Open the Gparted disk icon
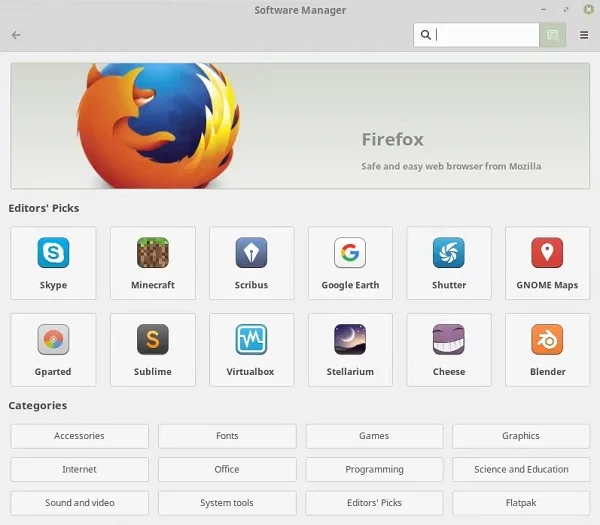 53,339
